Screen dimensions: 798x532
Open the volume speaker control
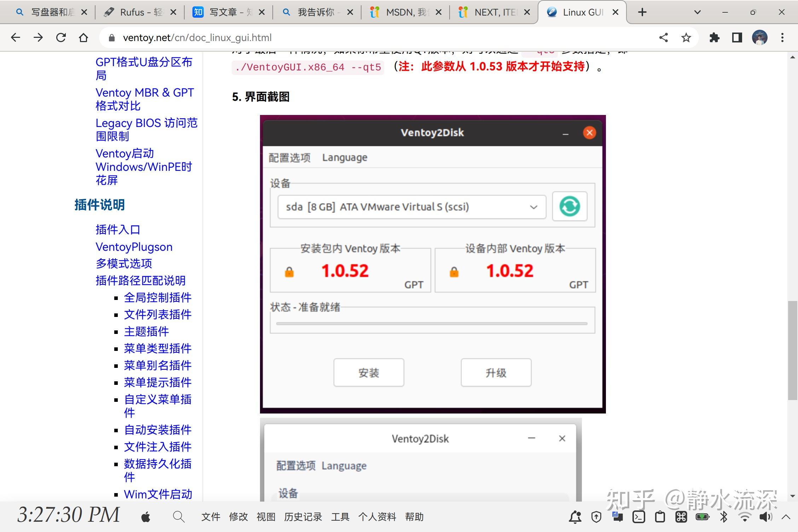click(765, 517)
